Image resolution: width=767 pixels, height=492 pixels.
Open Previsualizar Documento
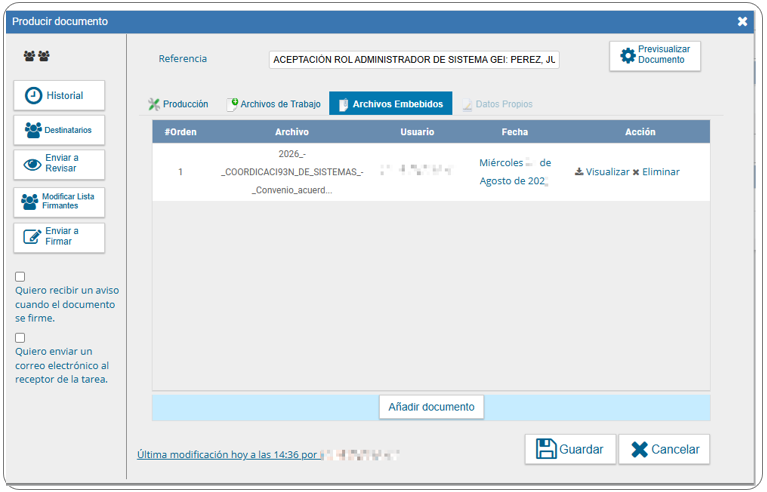point(655,55)
